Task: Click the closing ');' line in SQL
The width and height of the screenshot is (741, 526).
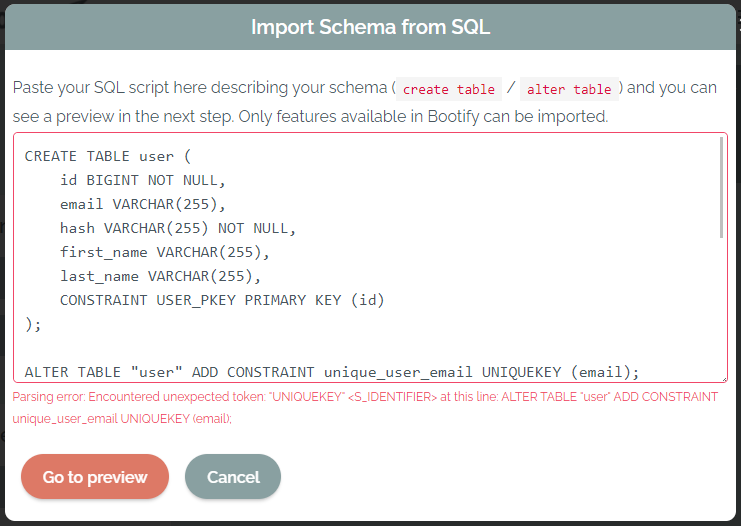Action: [x=33, y=324]
